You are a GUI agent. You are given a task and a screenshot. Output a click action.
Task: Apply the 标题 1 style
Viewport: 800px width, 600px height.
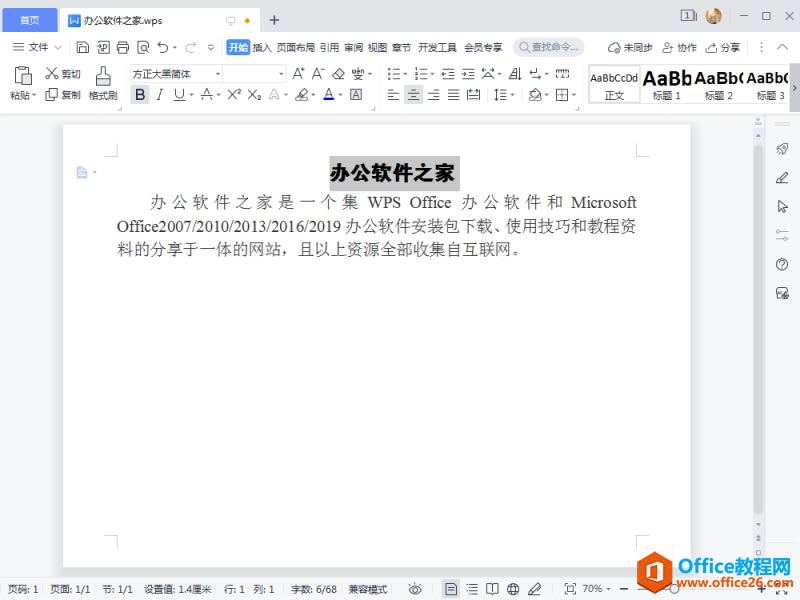[x=666, y=84]
